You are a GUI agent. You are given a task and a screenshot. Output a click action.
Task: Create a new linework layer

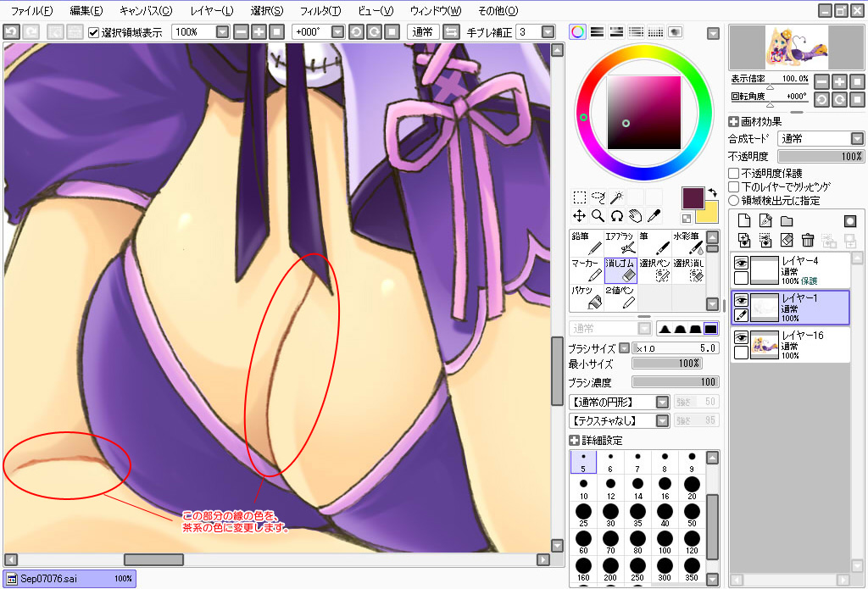pos(765,221)
